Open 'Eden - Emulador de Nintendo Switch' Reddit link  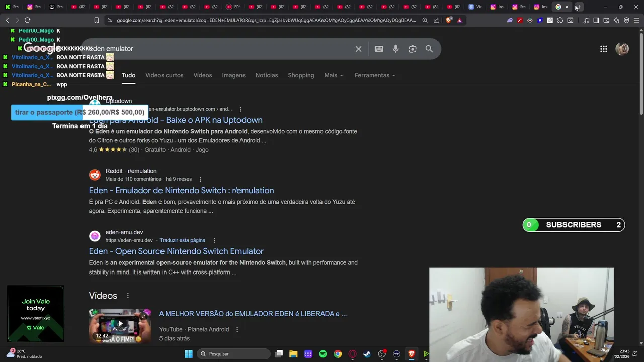[x=181, y=190]
